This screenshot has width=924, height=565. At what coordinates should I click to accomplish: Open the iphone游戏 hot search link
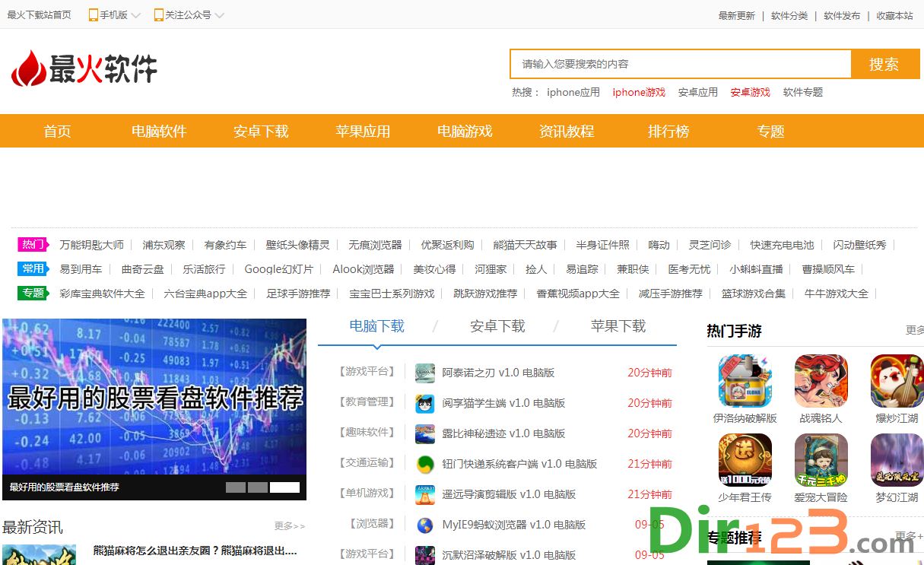(639, 92)
